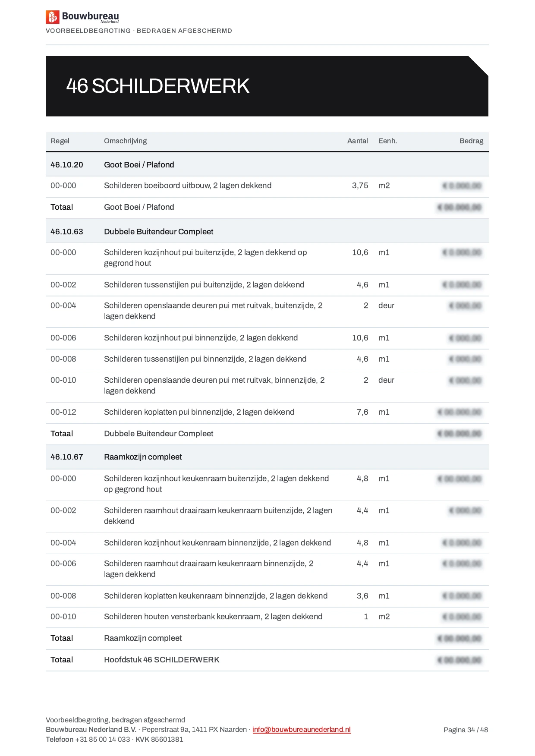Click "Schilderen raamhout draairaam keukenraam buitenzijde" description
The height and width of the screenshot is (756, 535).
click(218, 516)
